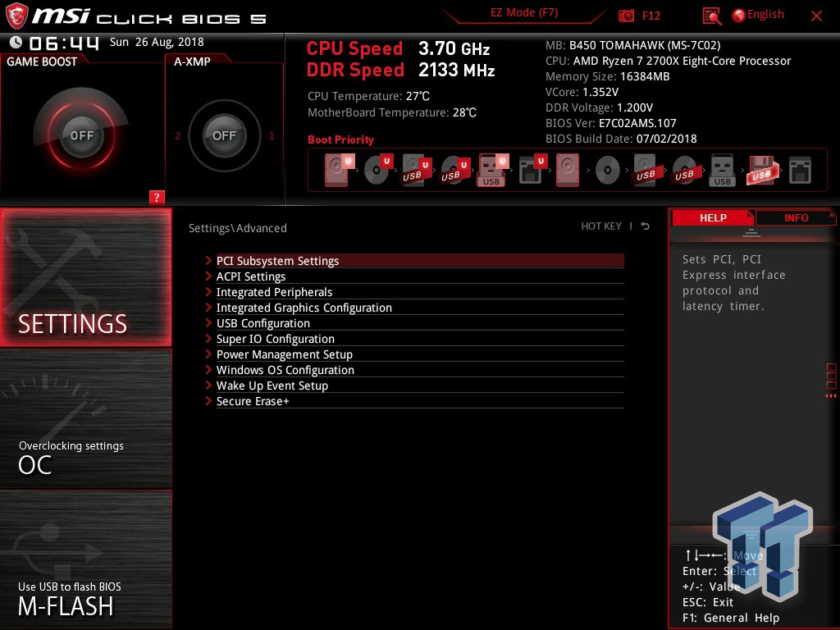The height and width of the screenshot is (630, 840).
Task: Select the UEFI CD/DVD boot device
Action: click(377, 170)
